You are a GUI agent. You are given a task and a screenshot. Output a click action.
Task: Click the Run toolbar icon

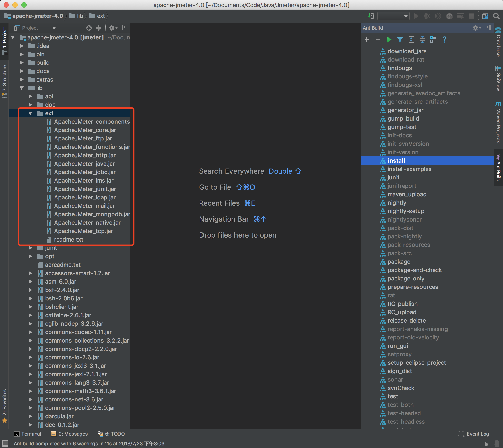(x=416, y=16)
